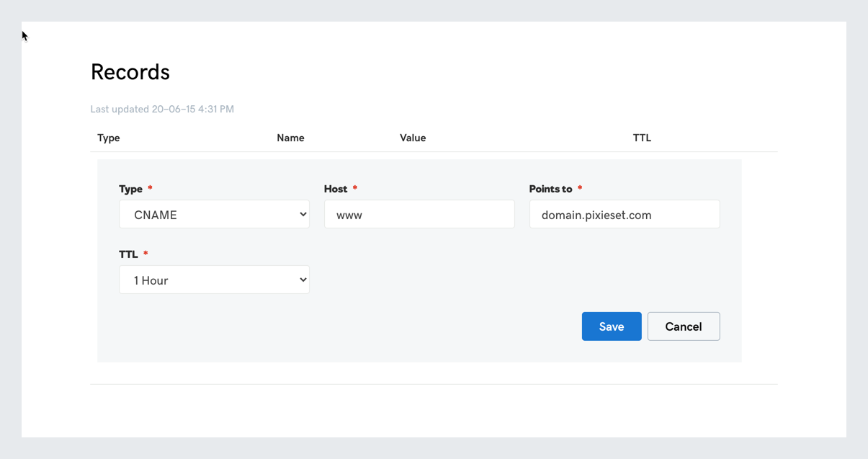Focus the Host field containing www
Screen dimensions: 868x459
point(419,215)
